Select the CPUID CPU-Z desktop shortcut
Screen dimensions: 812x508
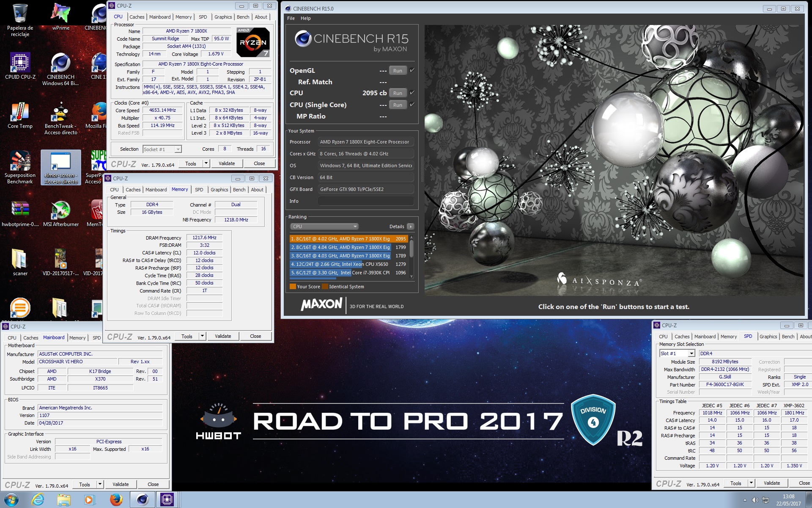(20, 66)
